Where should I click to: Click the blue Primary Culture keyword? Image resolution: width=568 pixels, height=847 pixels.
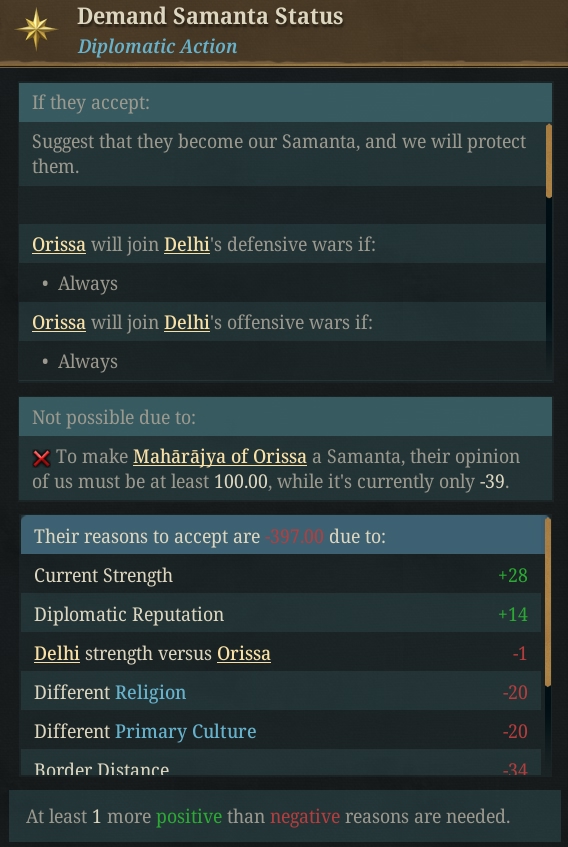pyautogui.click(x=186, y=731)
